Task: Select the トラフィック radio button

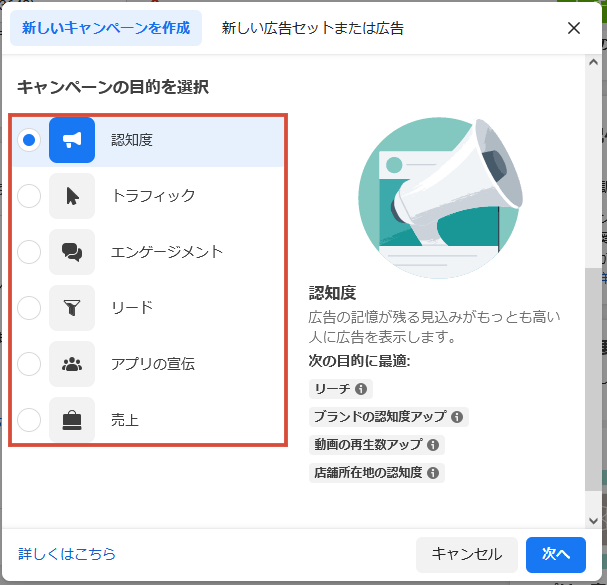Action: tap(29, 196)
